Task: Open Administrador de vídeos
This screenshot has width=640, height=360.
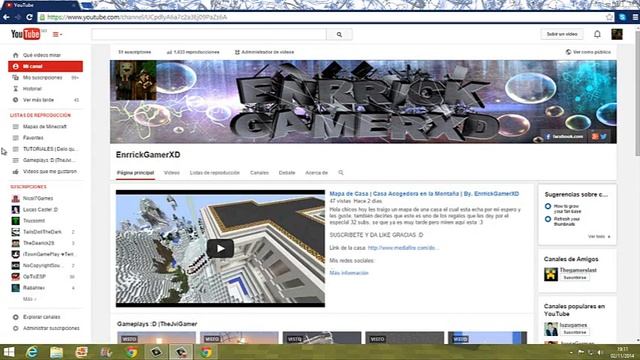Action: [x=264, y=52]
